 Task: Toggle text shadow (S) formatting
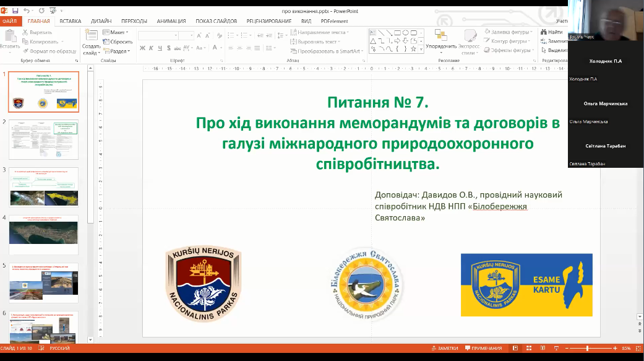coord(169,48)
